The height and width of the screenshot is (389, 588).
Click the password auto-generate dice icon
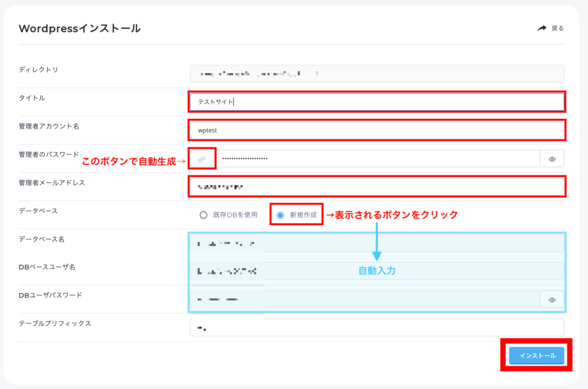[202, 159]
